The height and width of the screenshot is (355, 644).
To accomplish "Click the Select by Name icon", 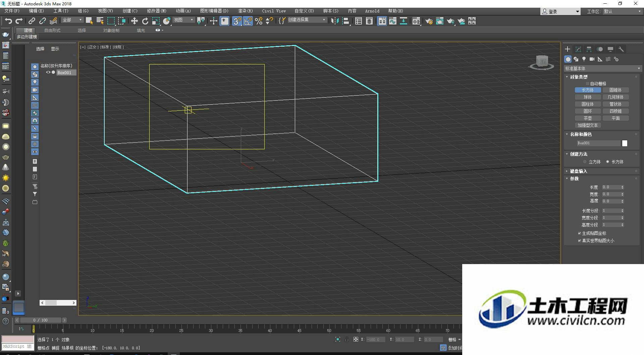I will point(100,21).
